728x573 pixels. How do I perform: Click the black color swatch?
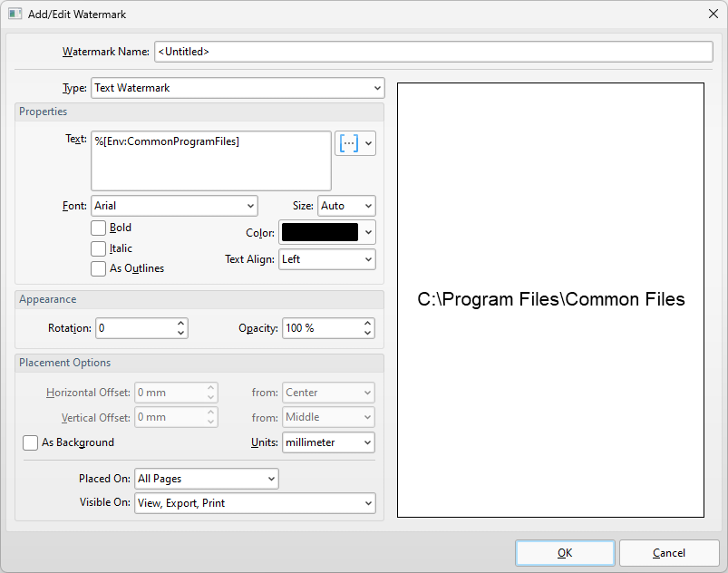(x=320, y=233)
